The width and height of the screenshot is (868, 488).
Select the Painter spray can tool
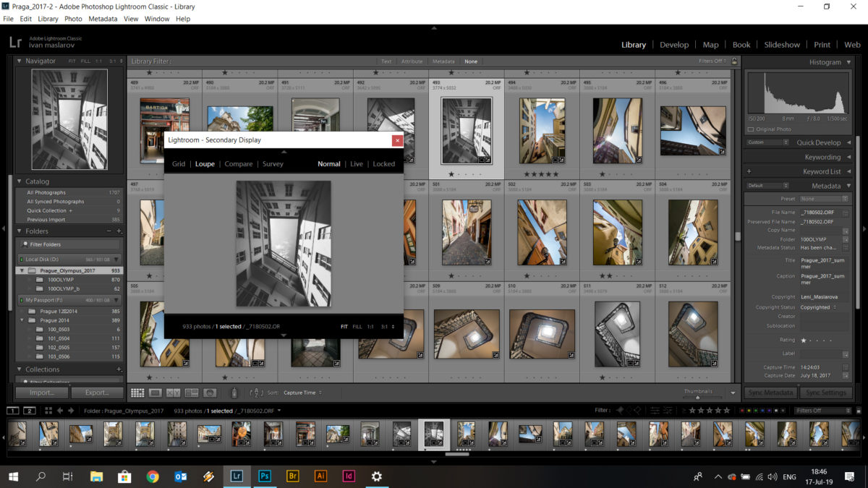tap(234, 393)
